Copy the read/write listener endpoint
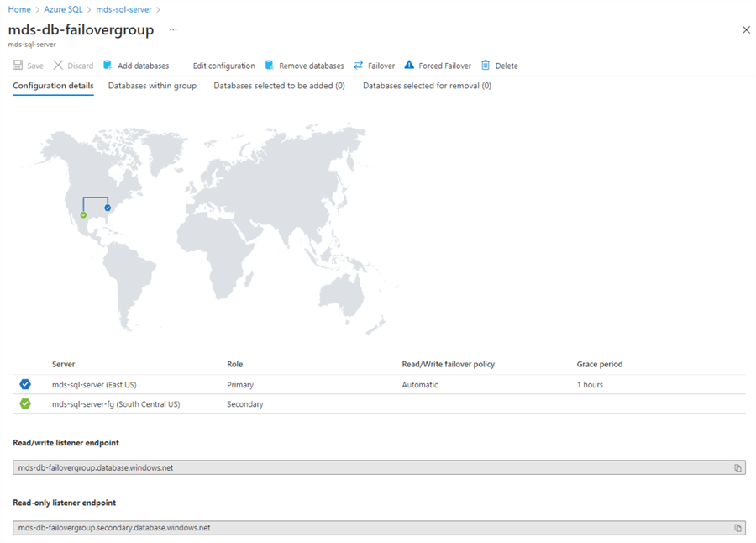The width and height of the screenshot is (756, 543). coord(738,468)
